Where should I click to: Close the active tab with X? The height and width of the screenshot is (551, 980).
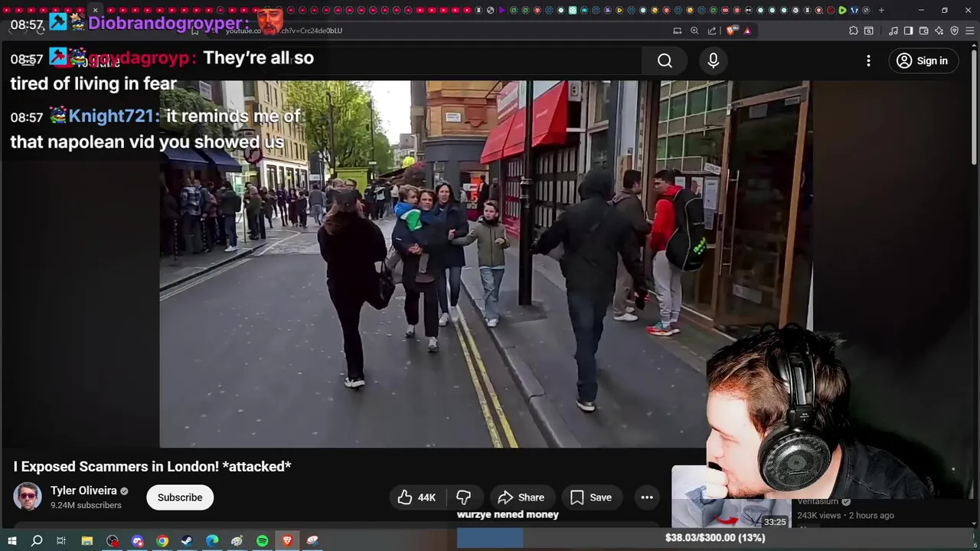point(95,10)
